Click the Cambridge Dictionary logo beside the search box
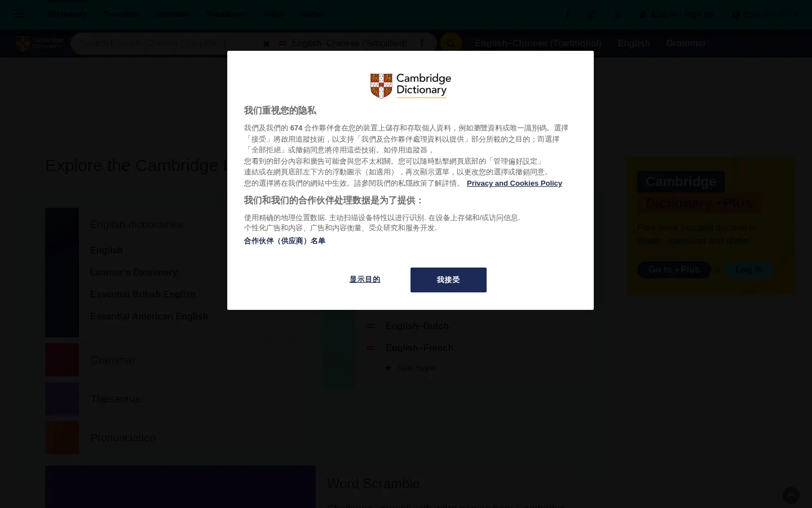This screenshot has width=812, height=508. point(39,43)
